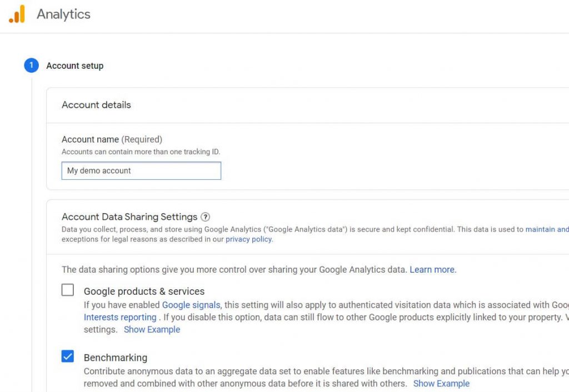This screenshot has width=569, height=392.
Task: Click the step 1 circle indicator
Action: coord(31,66)
